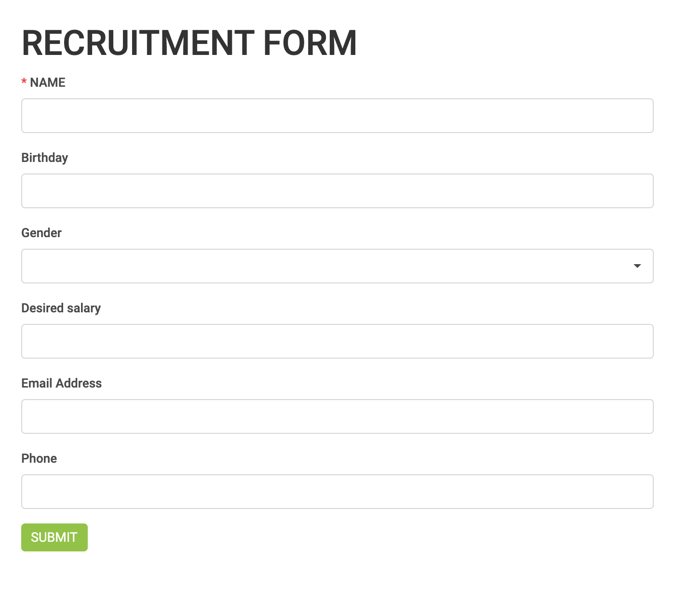Click the Email Address label
675x616 pixels.
(x=61, y=383)
